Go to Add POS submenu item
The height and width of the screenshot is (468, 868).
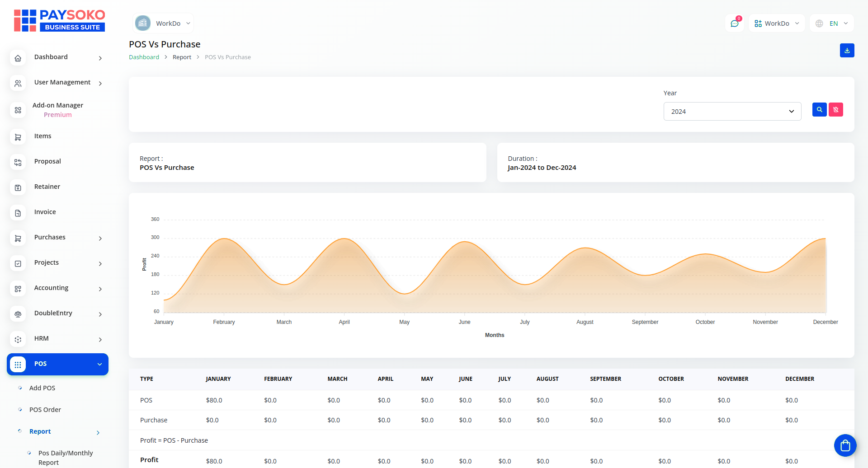click(x=42, y=388)
